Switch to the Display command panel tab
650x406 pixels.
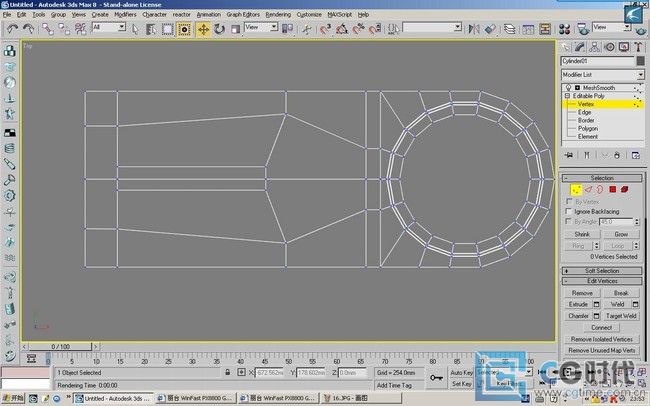click(x=624, y=47)
